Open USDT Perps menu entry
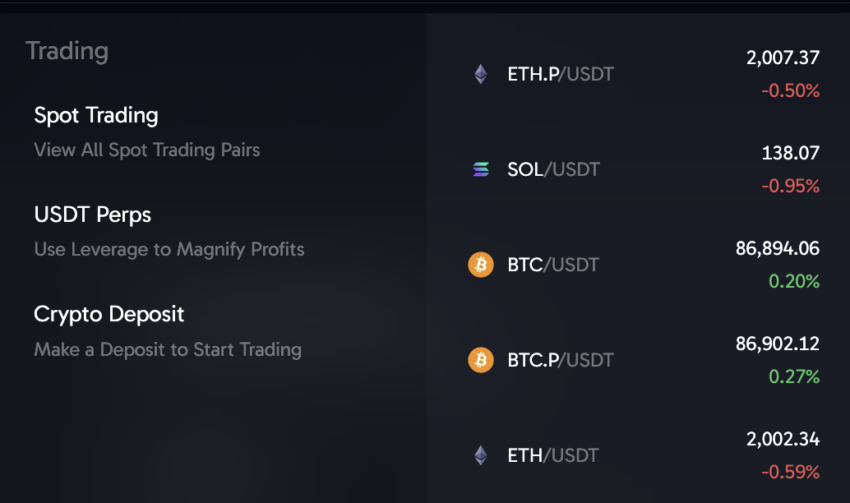 [x=93, y=215]
